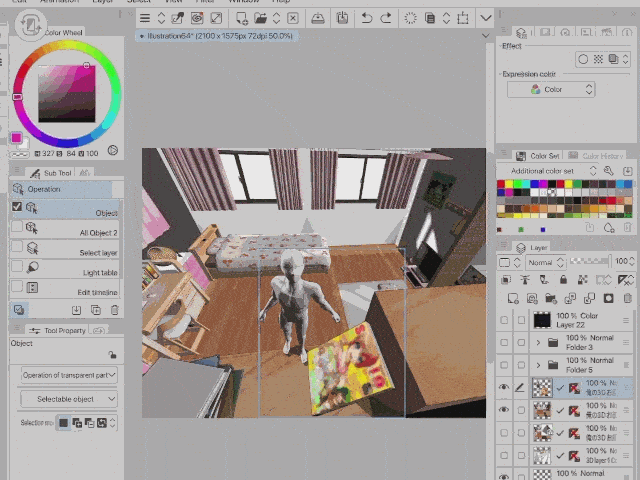The image size is (640, 480).
Task: Click the Delete layer trash icon
Action: click(628, 298)
